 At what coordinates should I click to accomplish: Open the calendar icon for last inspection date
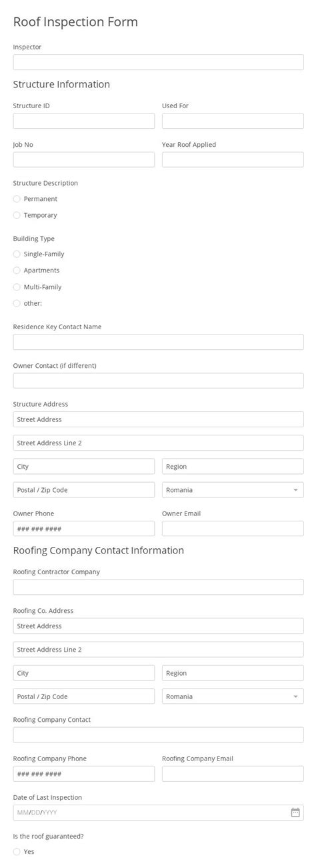point(295,813)
